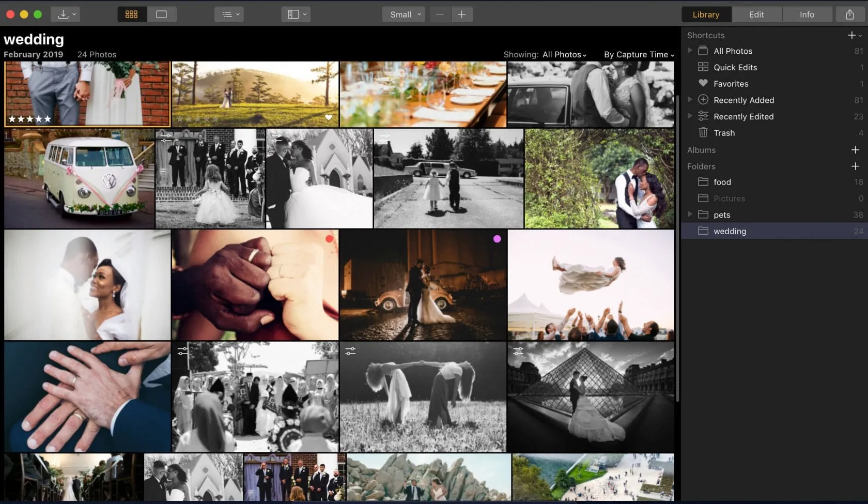
Task: Open the Trash shortcut
Action: tap(724, 133)
